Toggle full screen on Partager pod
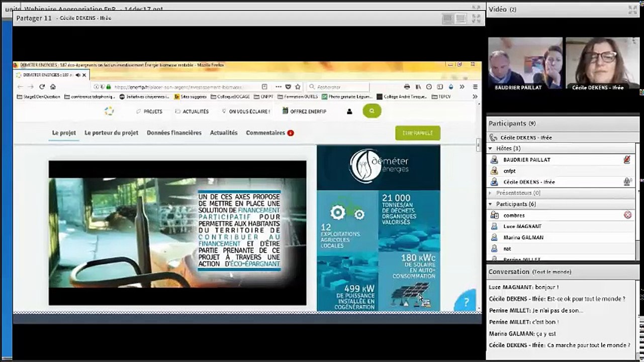 click(476, 19)
